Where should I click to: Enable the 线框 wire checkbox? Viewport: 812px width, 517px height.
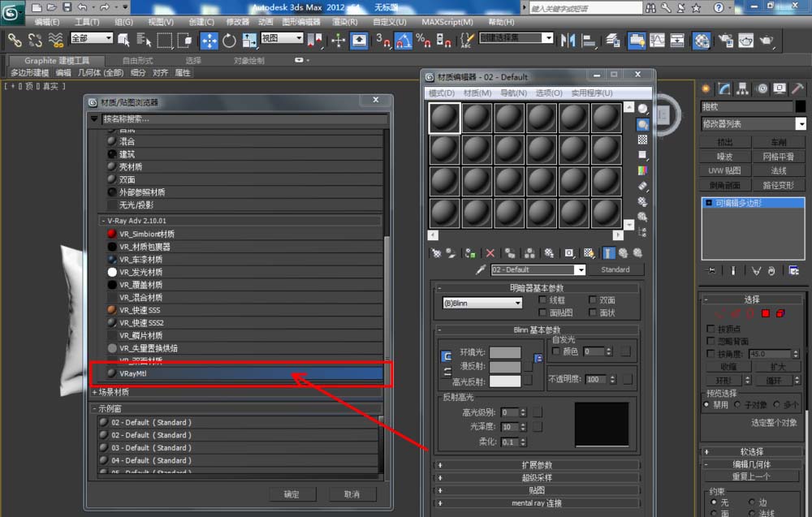tap(542, 299)
